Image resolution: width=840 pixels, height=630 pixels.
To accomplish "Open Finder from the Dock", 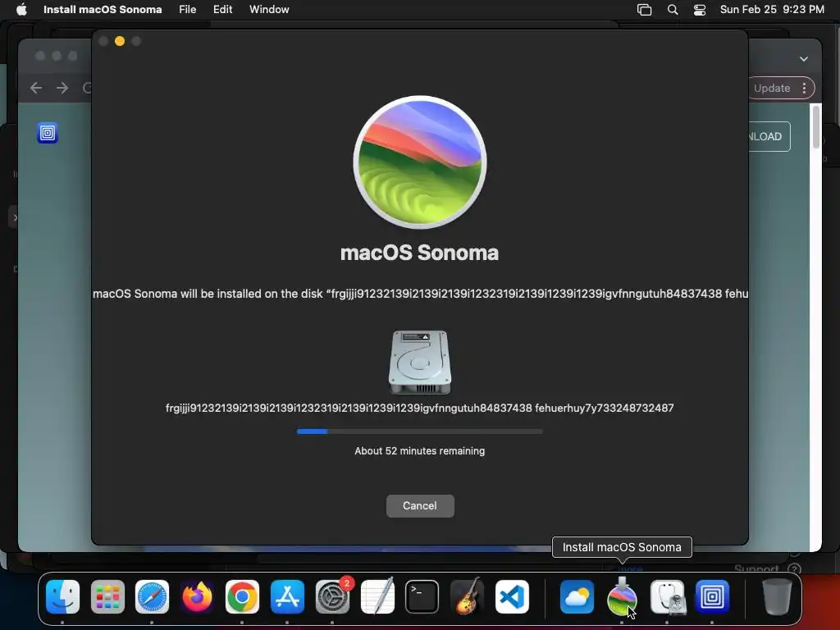I will pos(62,596).
